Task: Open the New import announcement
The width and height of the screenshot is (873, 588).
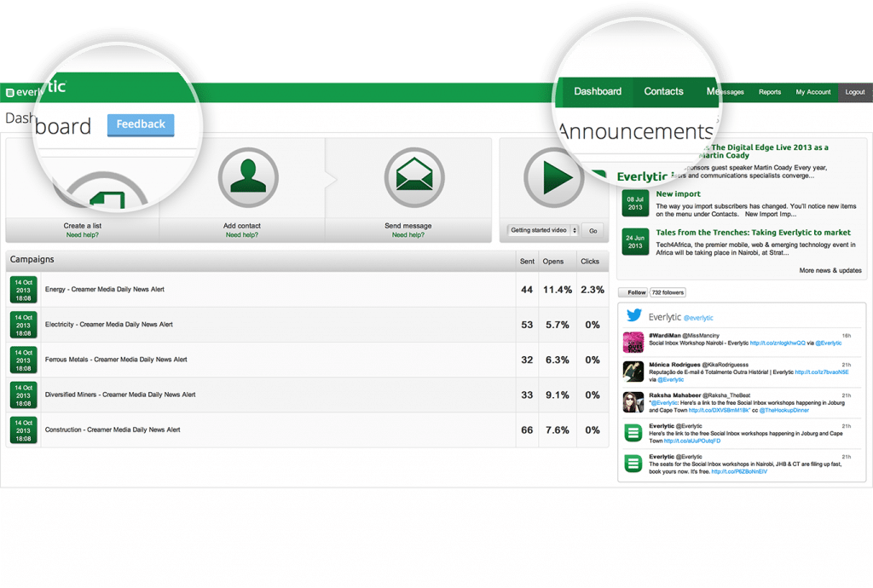Action: pos(678,194)
